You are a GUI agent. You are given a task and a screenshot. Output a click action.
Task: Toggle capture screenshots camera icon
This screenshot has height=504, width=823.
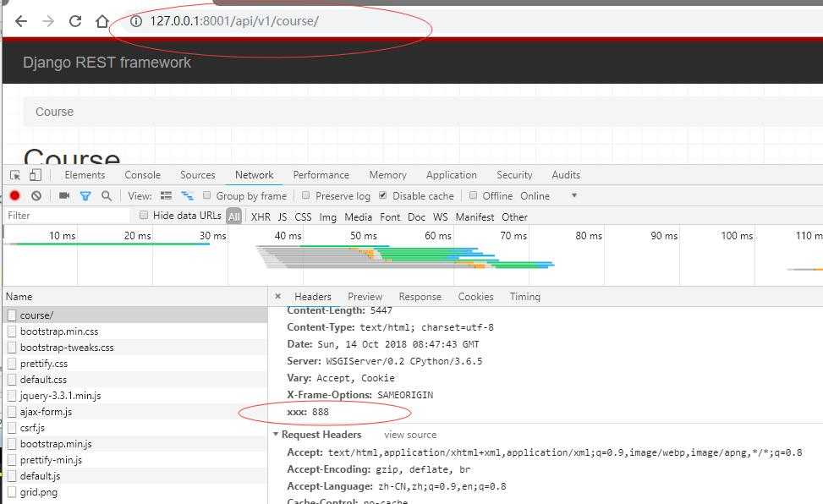(64, 195)
